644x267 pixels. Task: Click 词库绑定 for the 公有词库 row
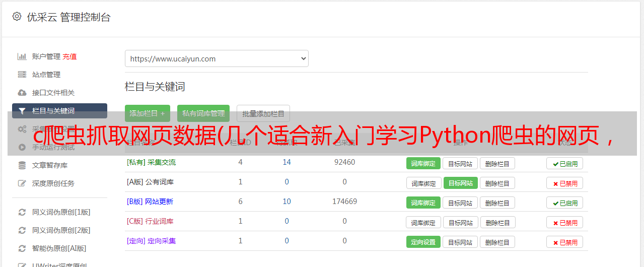pyautogui.click(x=424, y=183)
